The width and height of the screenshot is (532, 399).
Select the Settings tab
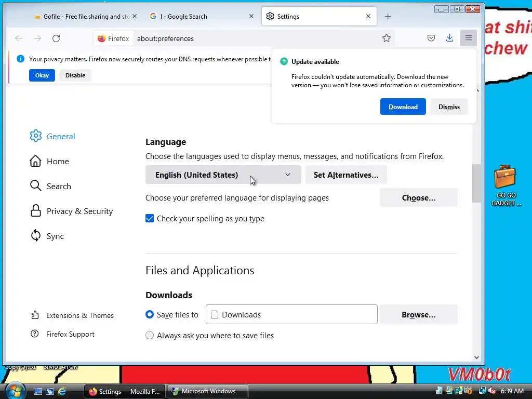pyautogui.click(x=319, y=16)
